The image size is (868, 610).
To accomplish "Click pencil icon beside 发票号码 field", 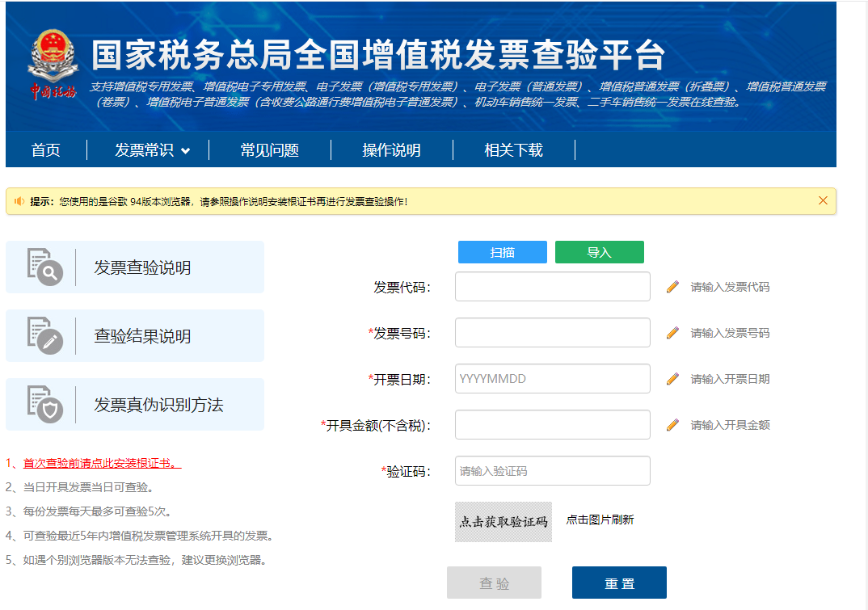I will point(672,333).
